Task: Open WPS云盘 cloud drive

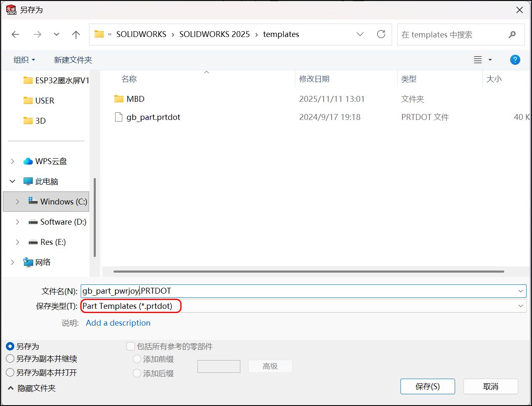Action: (45, 161)
